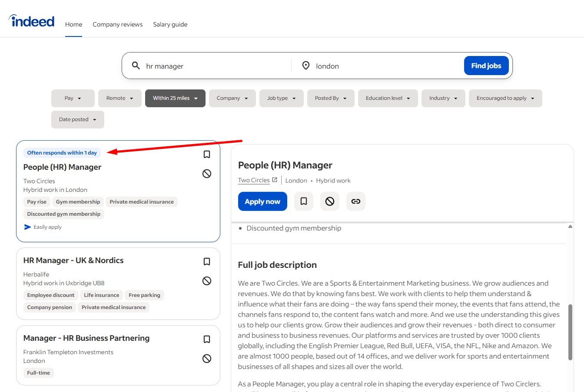Bookmark the HR Manager - UK & Nordics job
Viewport: 584px width, 392px height.
pos(207,261)
